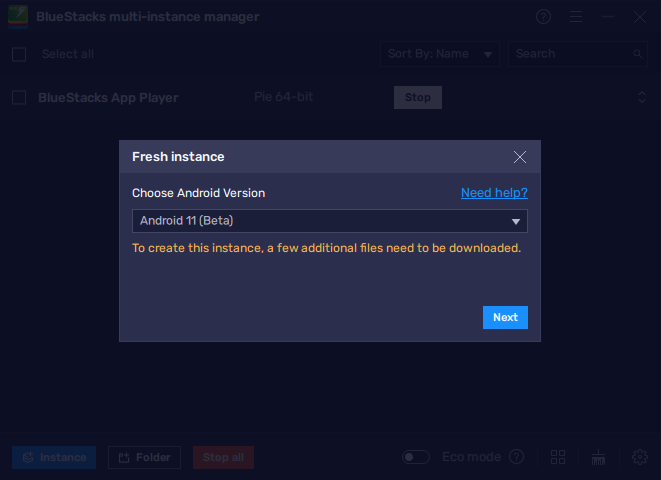
Task: Minimize the multi-instance manager window
Action: (608, 17)
